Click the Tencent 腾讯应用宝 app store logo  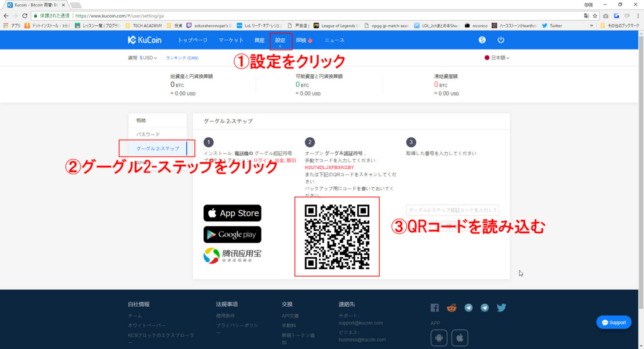(x=233, y=255)
